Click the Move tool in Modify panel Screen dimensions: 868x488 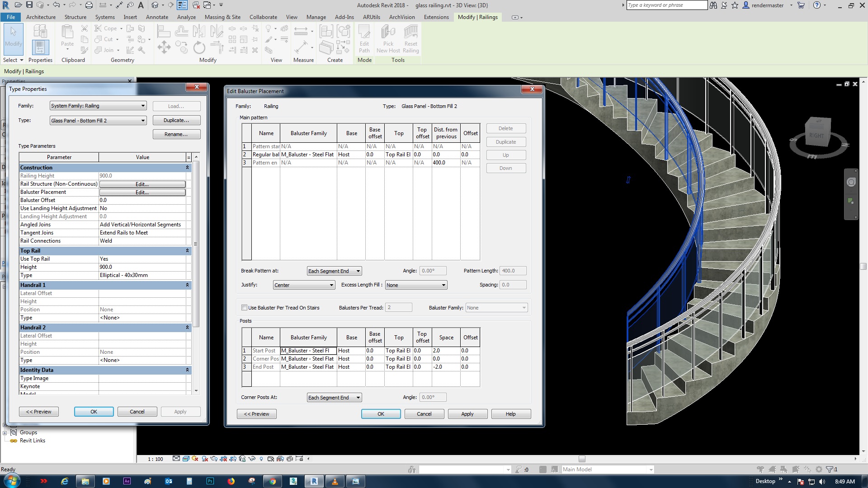coord(164,47)
